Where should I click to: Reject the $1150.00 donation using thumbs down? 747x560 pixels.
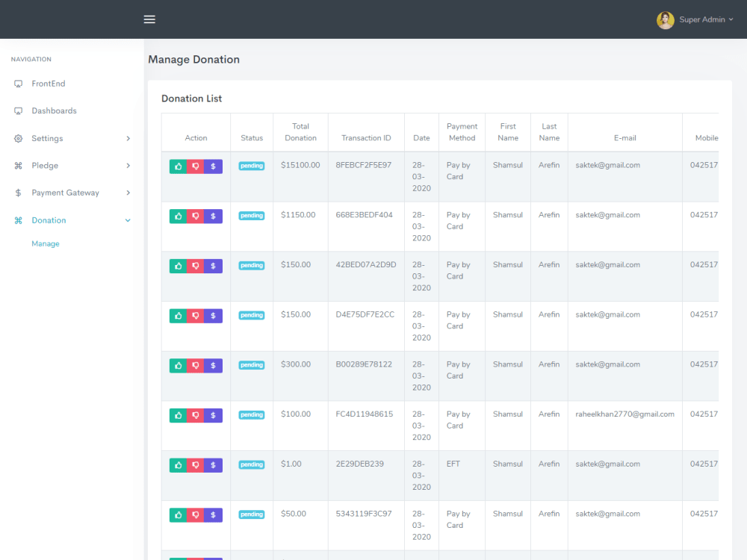point(195,216)
